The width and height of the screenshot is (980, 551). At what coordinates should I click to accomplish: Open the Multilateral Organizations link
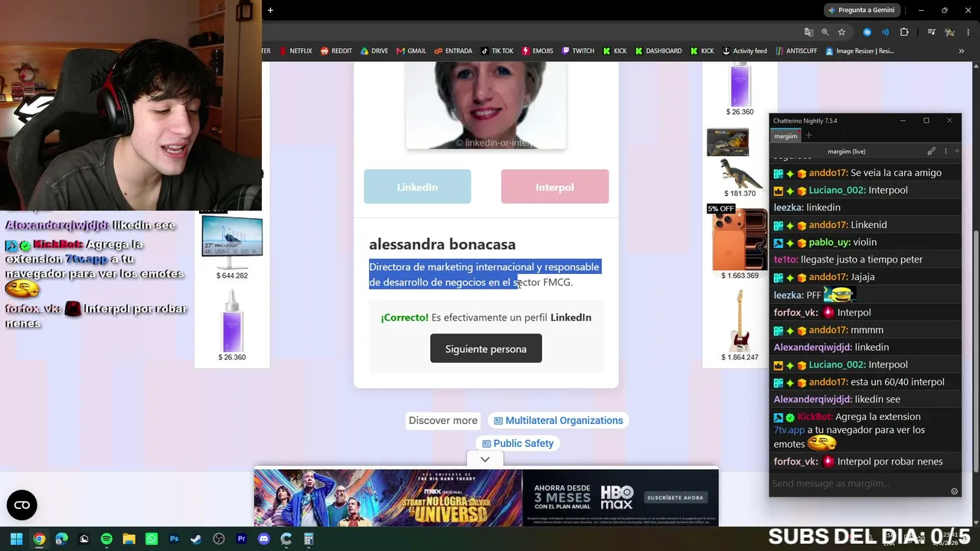(x=558, y=420)
